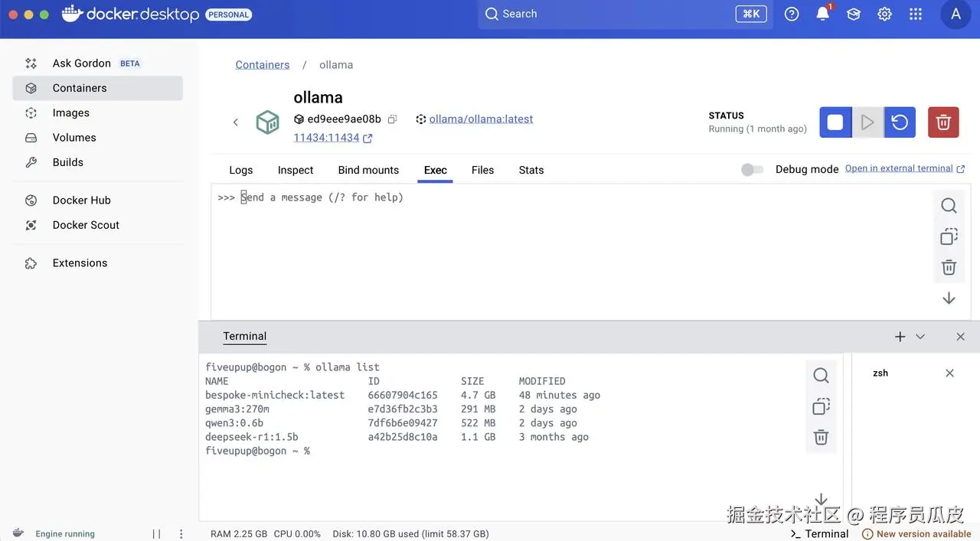The image size is (980, 541).
Task: Switch to the Stats tab
Action: [x=531, y=170]
